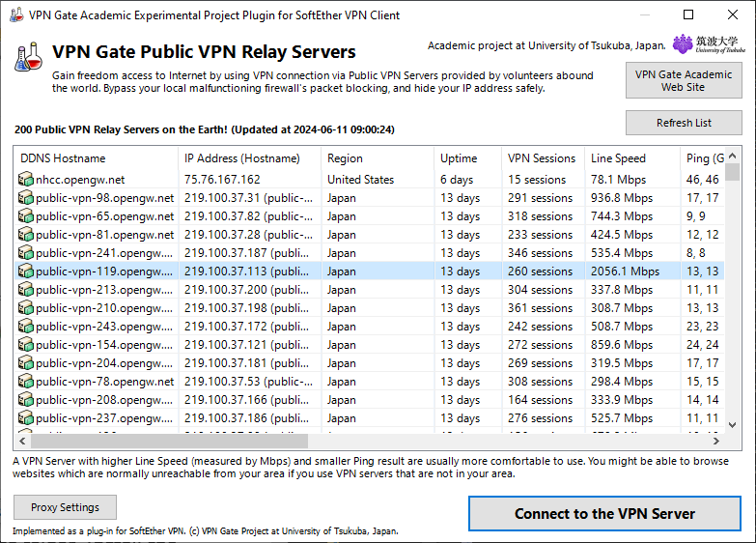756x543 pixels.
Task: Connect to the VPN Server
Action: click(604, 514)
